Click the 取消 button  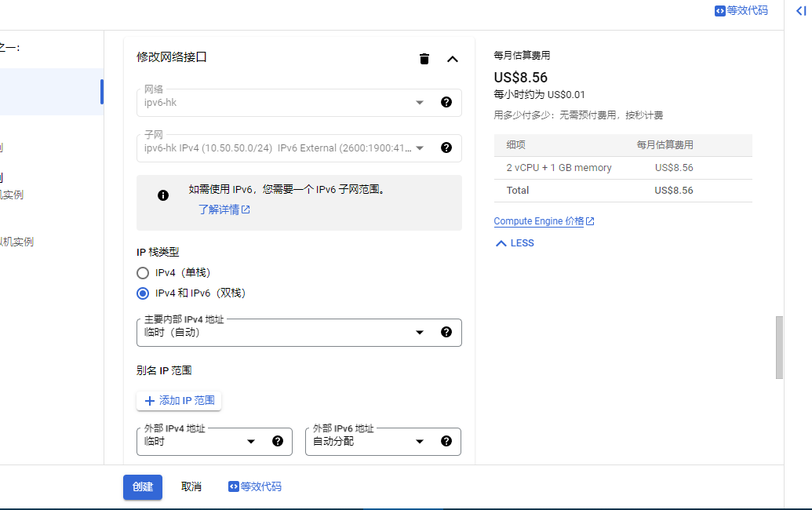click(x=191, y=486)
